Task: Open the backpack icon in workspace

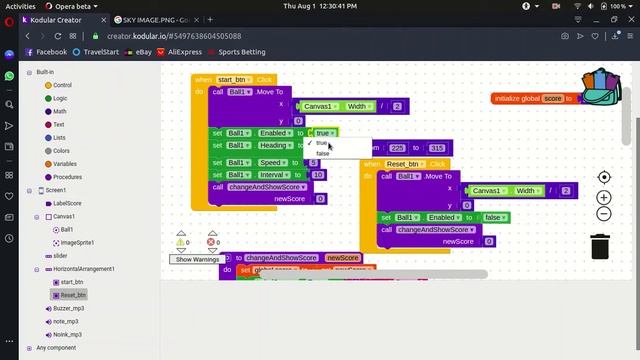Action: [602, 87]
